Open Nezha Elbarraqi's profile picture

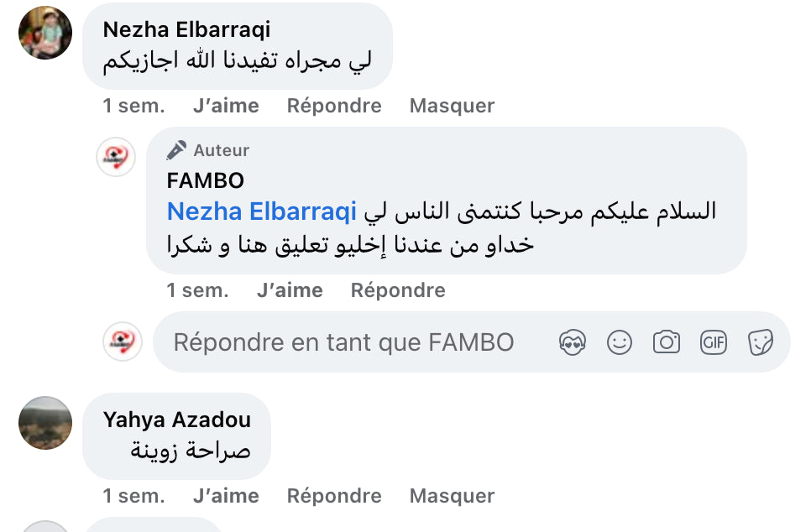[45, 33]
